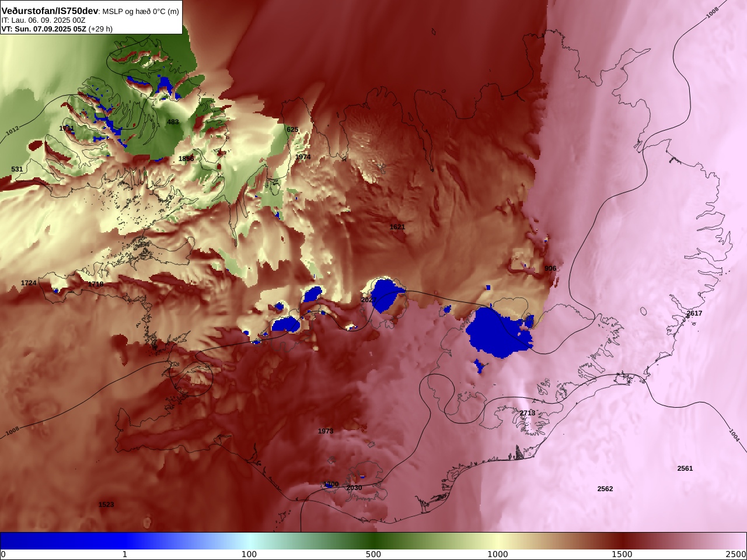Pick the dark green colorbar segment above 500
This screenshot has width=747, height=560.
pyautogui.click(x=373, y=541)
